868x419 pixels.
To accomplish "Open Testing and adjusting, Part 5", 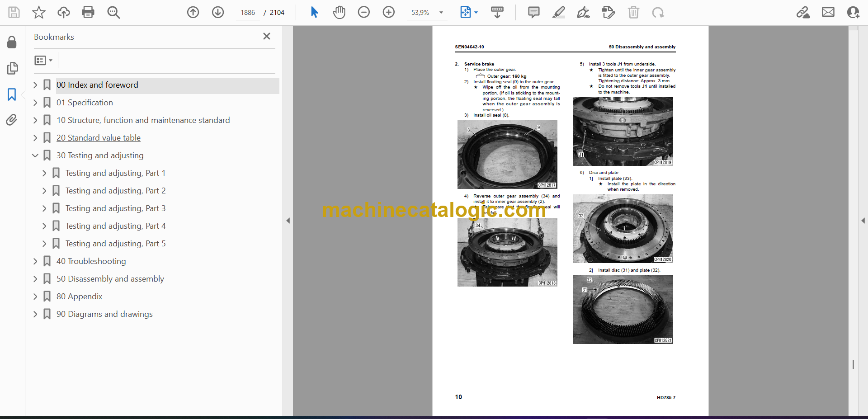I will click(x=115, y=244).
